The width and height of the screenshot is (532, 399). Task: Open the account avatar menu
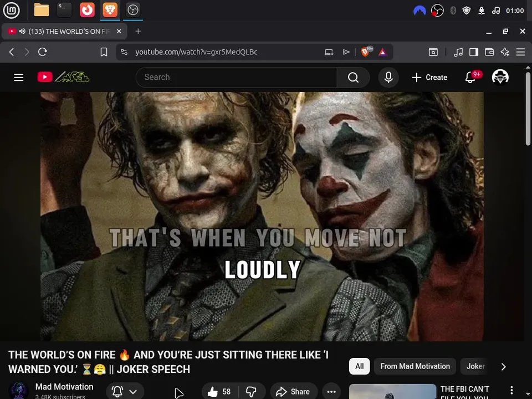pyautogui.click(x=500, y=77)
